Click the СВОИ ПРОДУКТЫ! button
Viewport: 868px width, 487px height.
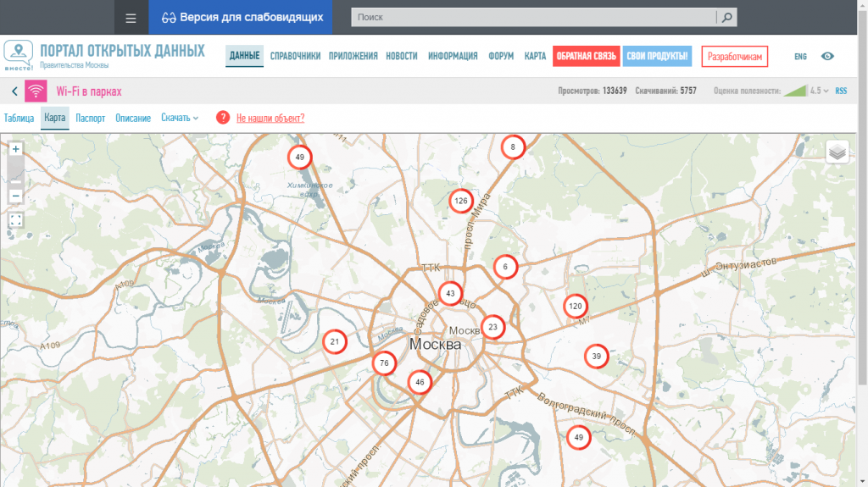pyautogui.click(x=657, y=56)
